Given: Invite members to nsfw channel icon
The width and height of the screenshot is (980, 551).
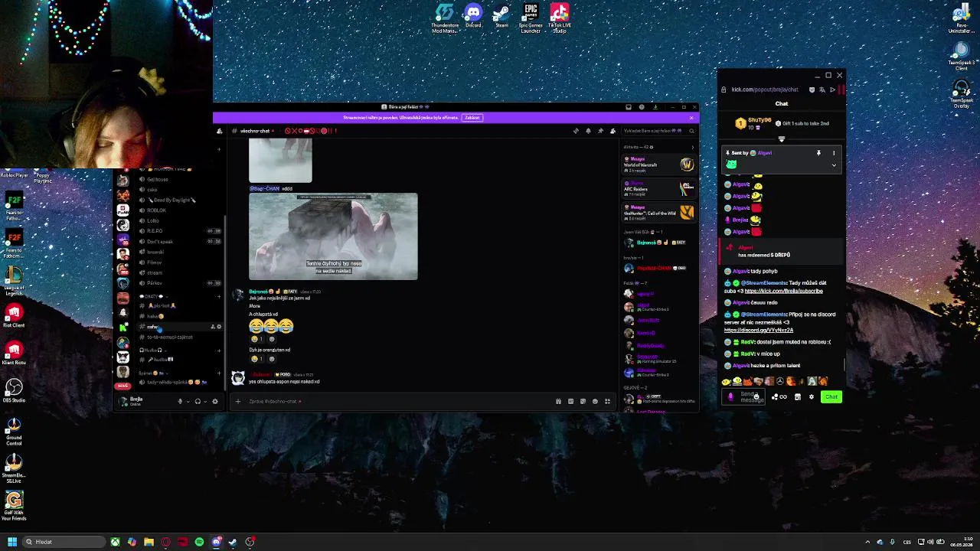Looking at the screenshot, I should tap(213, 327).
